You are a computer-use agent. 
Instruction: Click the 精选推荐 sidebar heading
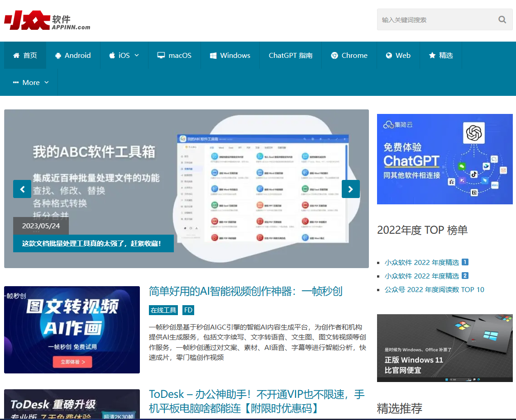(x=400, y=408)
